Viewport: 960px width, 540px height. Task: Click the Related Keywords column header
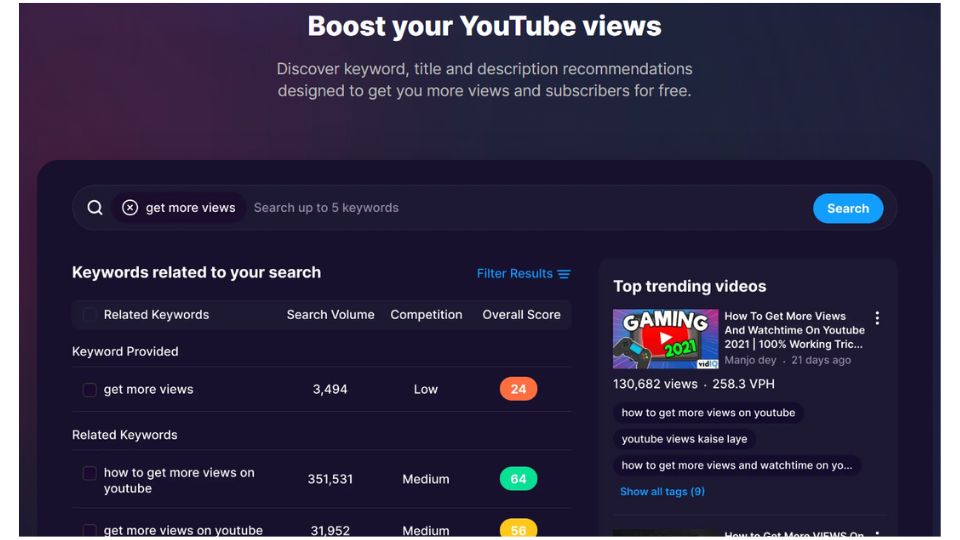coord(156,315)
